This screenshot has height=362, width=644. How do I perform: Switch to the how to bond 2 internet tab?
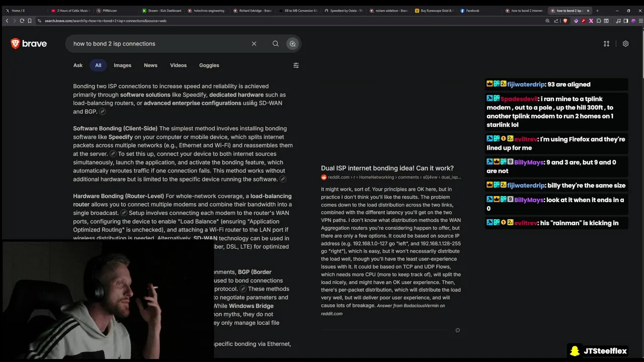pyautogui.click(x=524, y=11)
